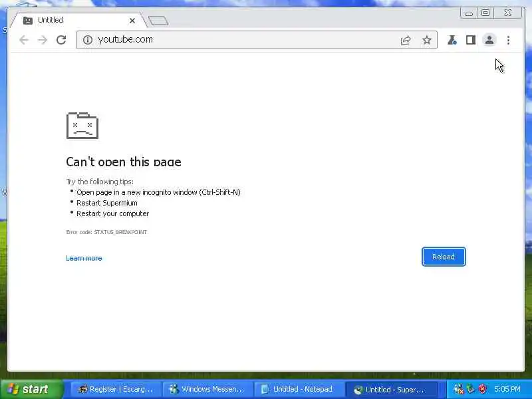Click 'Open page in a new incognito window' tip
This screenshot has width=532, height=399.
pos(158,192)
